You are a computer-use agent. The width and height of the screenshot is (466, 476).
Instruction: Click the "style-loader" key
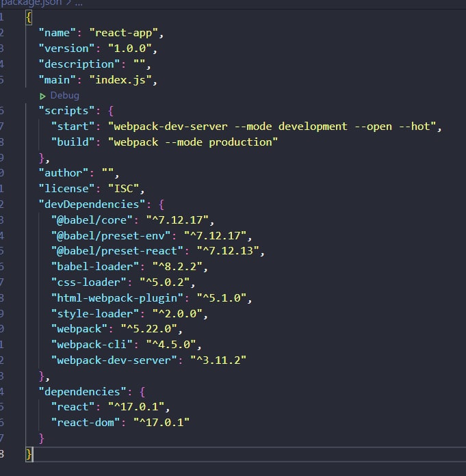coord(95,314)
